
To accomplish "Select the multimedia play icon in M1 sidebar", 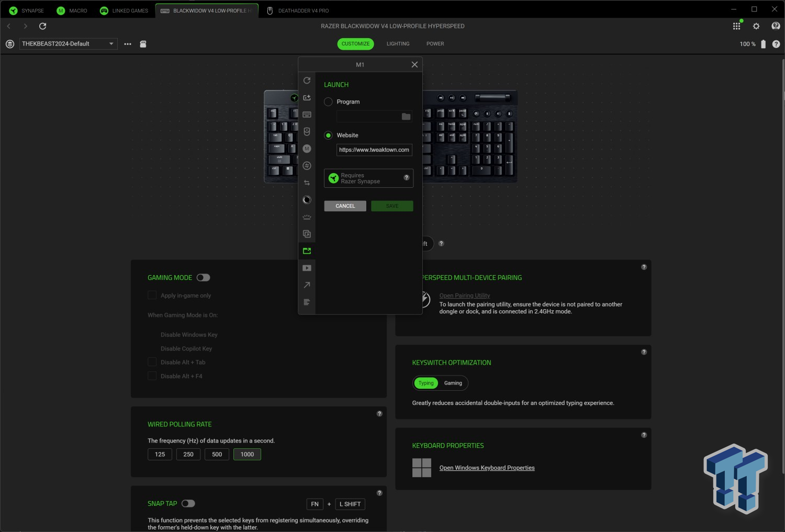I will click(307, 268).
